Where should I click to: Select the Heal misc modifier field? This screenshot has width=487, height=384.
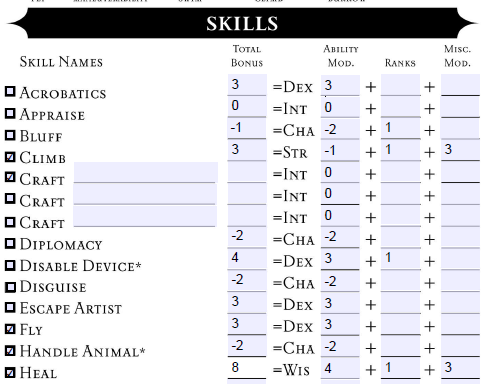(x=460, y=368)
